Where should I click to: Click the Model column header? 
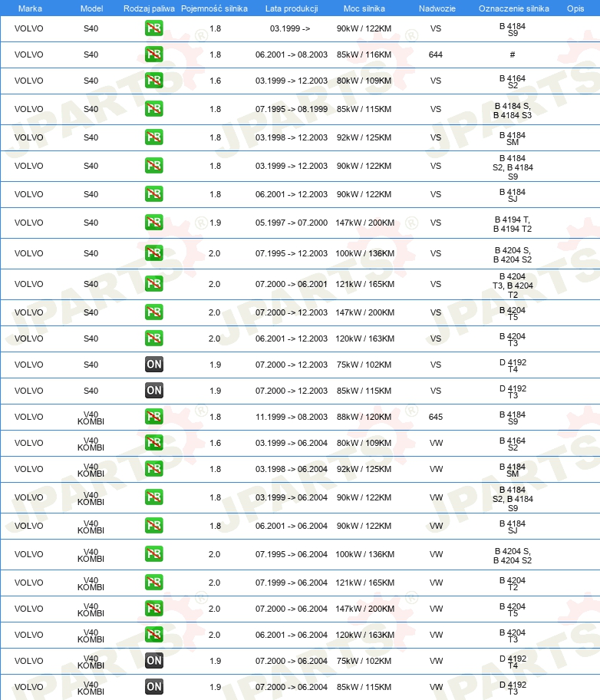pyautogui.click(x=91, y=8)
